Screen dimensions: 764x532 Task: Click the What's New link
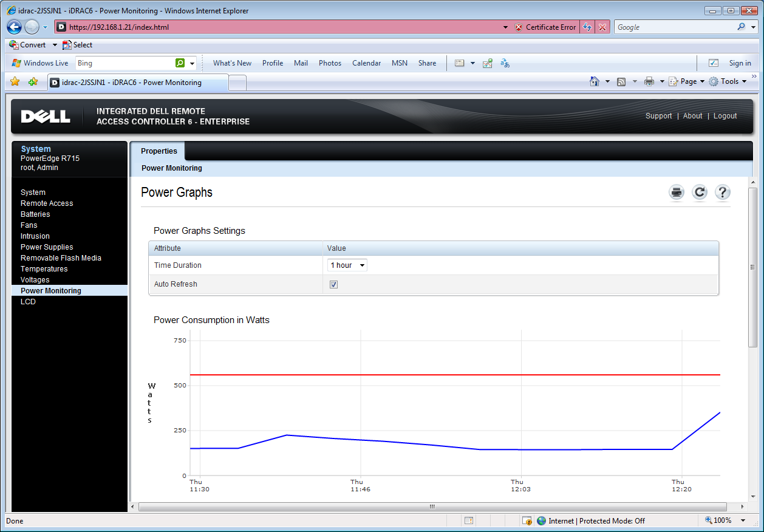click(232, 63)
